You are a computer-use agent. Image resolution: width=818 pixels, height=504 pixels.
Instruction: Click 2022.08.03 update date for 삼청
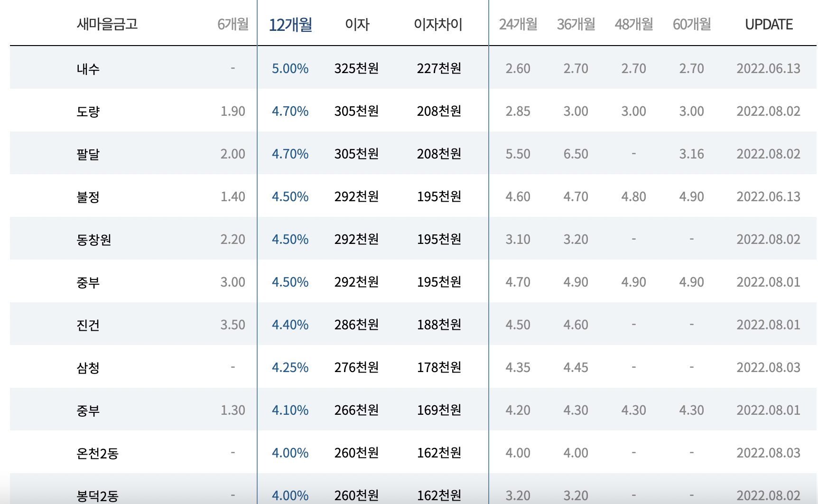pos(768,367)
